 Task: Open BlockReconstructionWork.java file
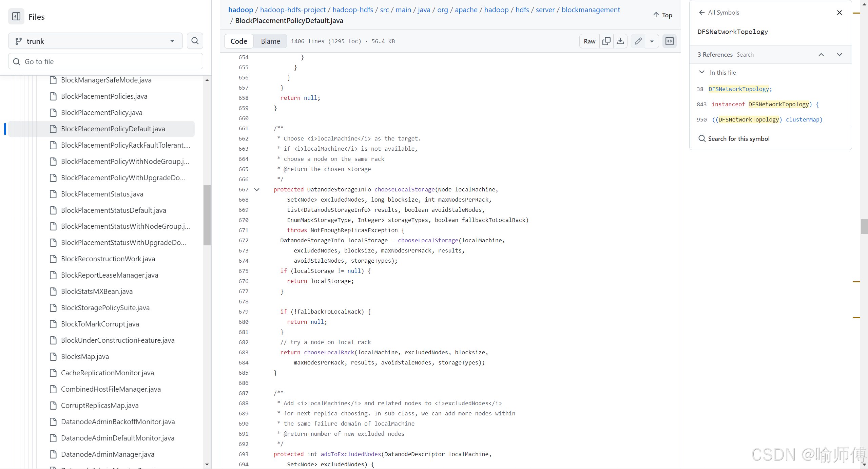(108, 259)
